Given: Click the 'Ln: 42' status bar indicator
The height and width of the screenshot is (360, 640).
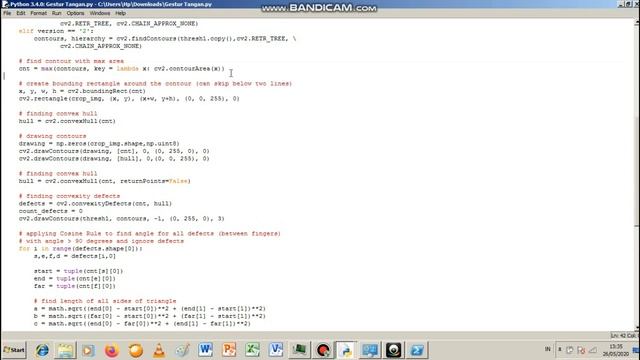Looking at the screenshot, I should point(618,336).
